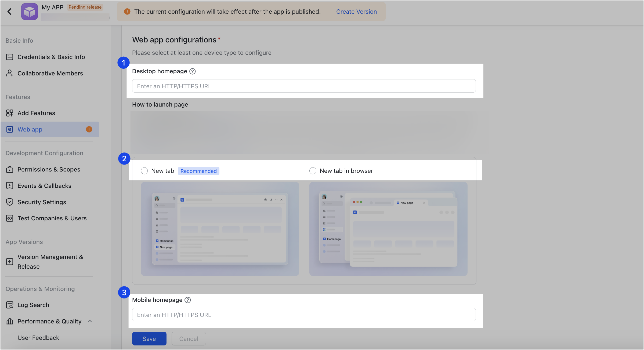Viewport: 644px width, 350px height.
Task: Collapse the Performance & Quality section
Action: tap(90, 321)
